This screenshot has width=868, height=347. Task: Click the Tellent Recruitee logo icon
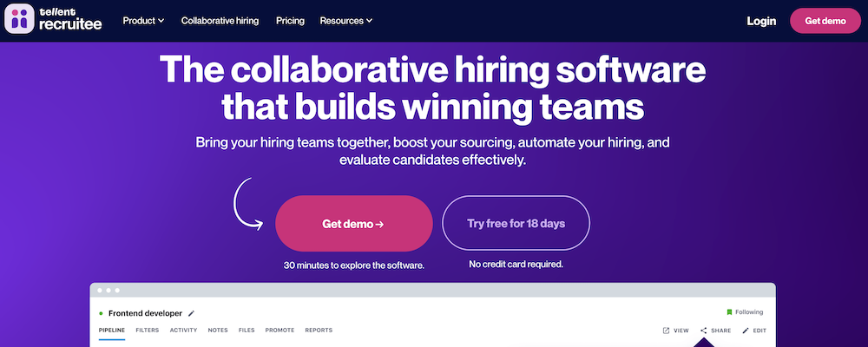pyautogui.click(x=19, y=18)
